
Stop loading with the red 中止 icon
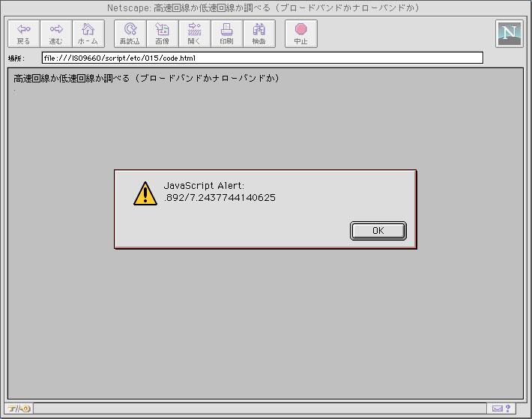pyautogui.click(x=301, y=34)
